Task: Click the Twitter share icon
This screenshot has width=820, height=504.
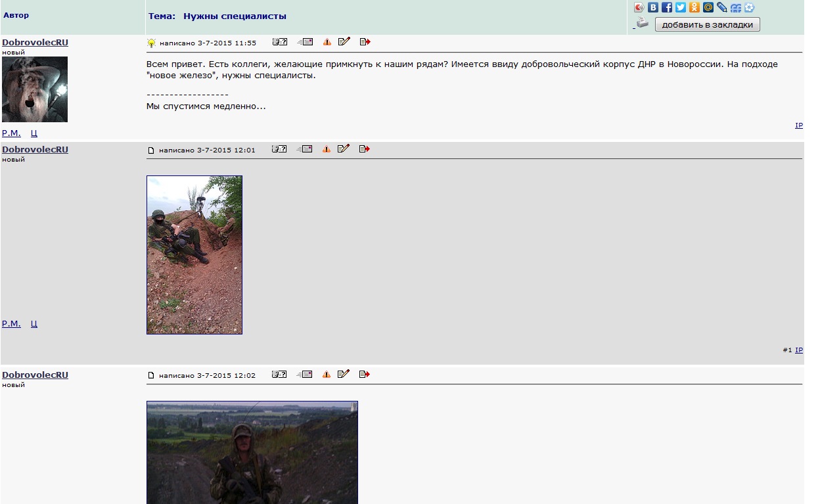Action: click(681, 8)
